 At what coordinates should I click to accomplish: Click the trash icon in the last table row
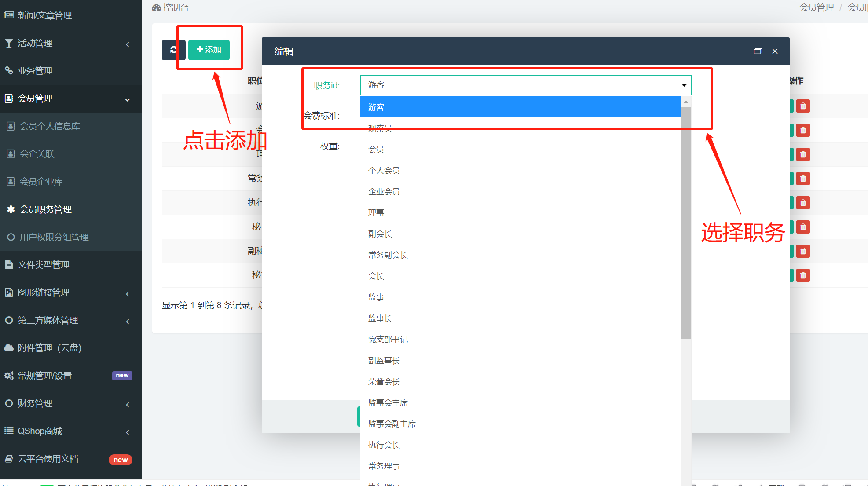pos(803,275)
